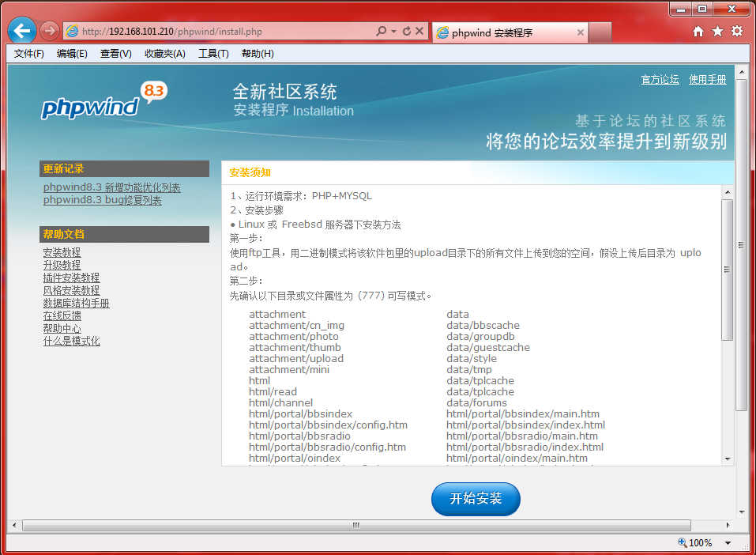Click the horizontal scrollbar thumb
This screenshot has width=756, height=555.
356,525
